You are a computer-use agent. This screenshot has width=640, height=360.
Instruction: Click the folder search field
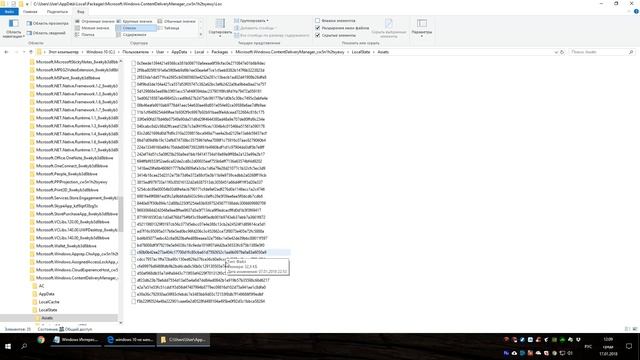point(602,52)
